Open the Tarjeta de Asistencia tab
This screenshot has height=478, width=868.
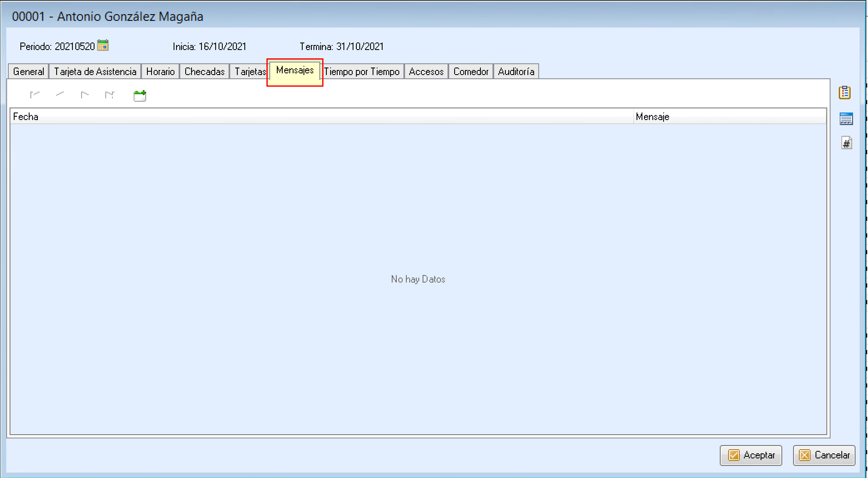95,72
